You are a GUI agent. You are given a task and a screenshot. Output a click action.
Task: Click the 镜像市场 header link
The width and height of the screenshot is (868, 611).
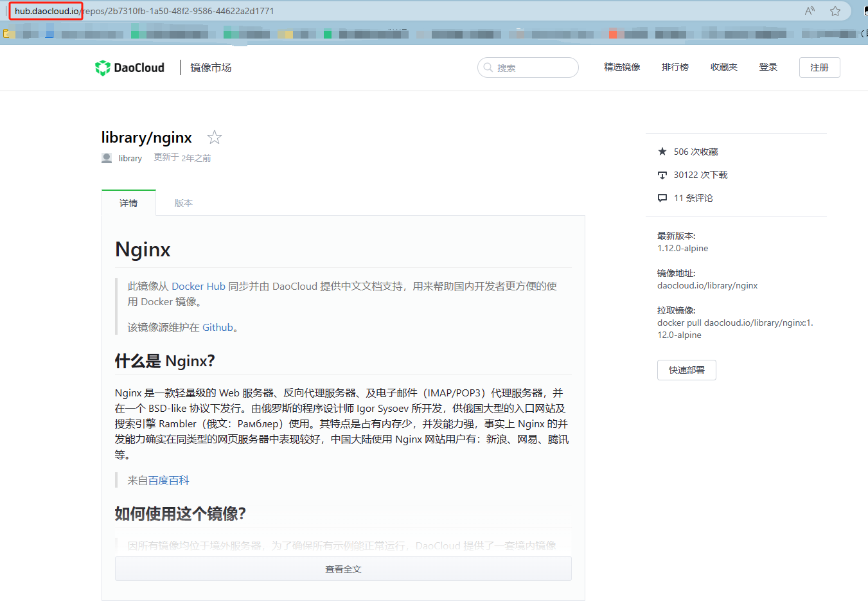211,67
